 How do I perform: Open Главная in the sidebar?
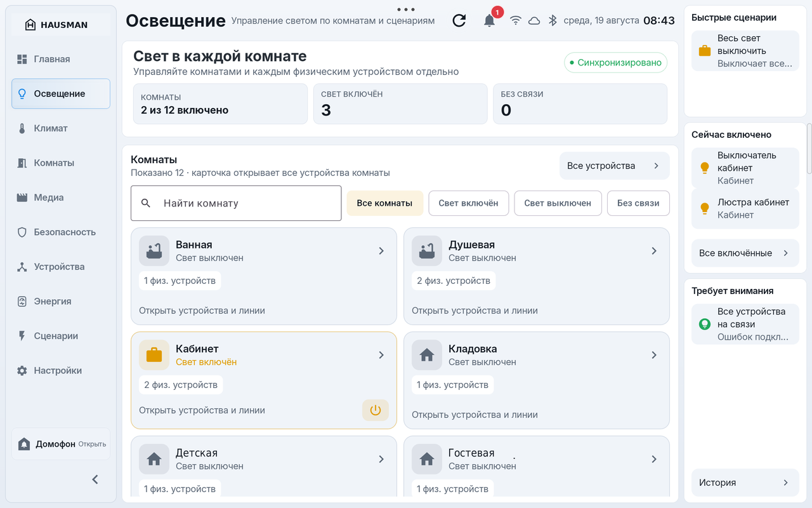coord(61,59)
